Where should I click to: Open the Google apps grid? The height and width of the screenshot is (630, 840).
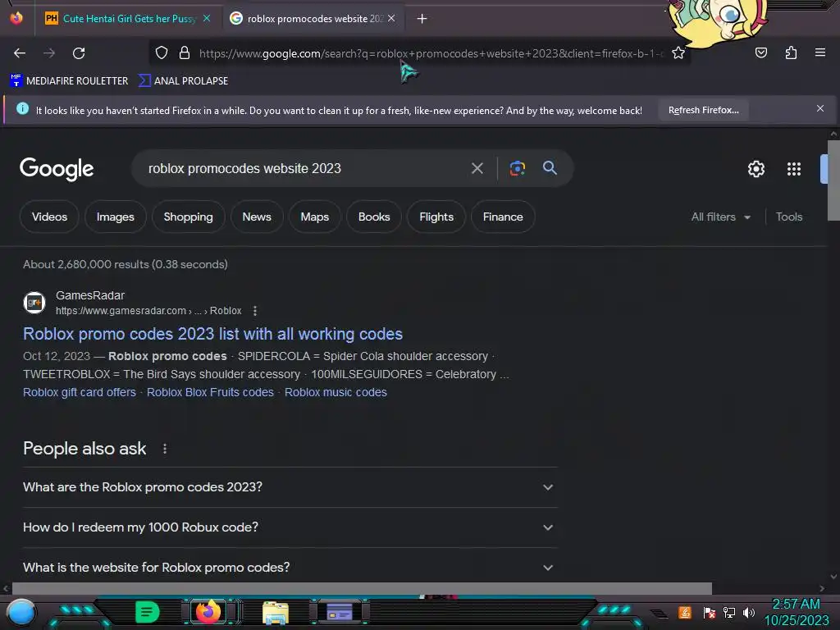[793, 169]
